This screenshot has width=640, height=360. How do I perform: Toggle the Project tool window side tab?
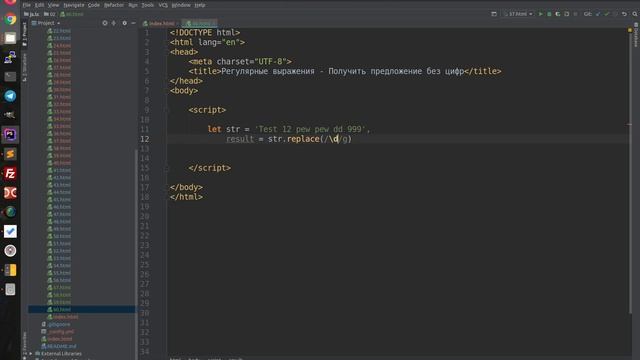pos(24,34)
